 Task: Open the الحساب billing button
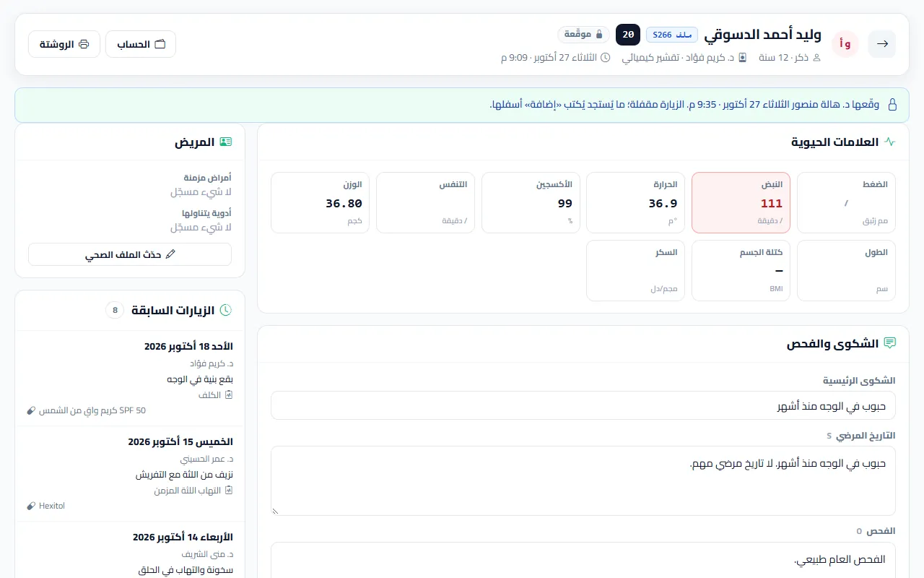[x=141, y=44]
